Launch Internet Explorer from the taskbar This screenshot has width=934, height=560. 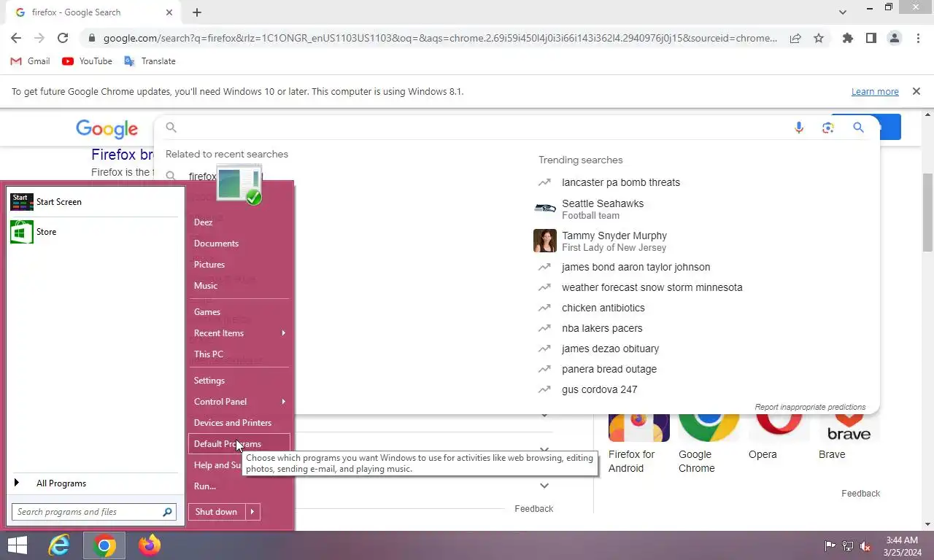click(59, 545)
